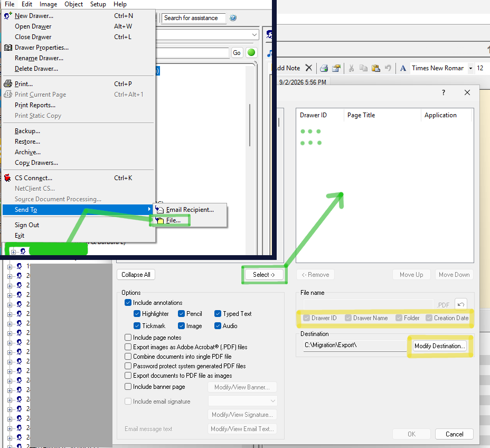Choose File... in Send To submenu
This screenshot has height=448, width=490.
pyautogui.click(x=190, y=220)
